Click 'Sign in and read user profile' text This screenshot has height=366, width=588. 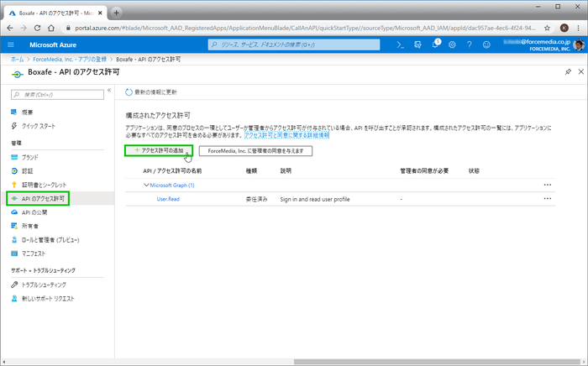[x=315, y=199]
